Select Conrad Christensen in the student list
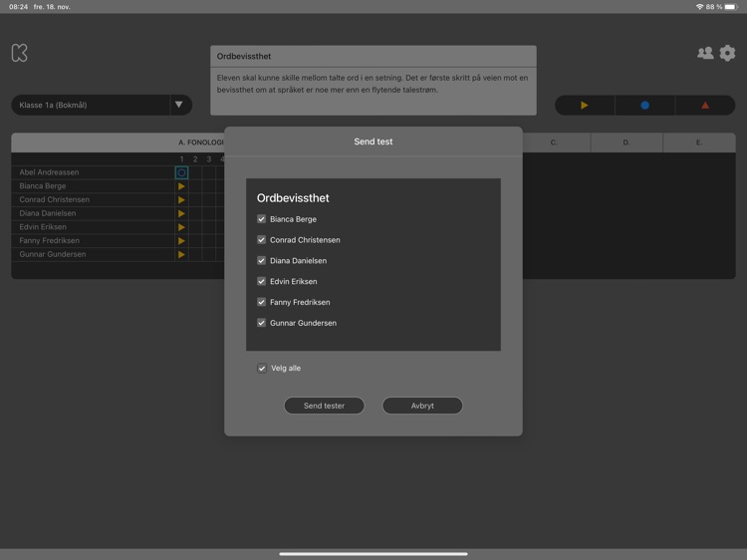747x560 pixels. coord(55,199)
